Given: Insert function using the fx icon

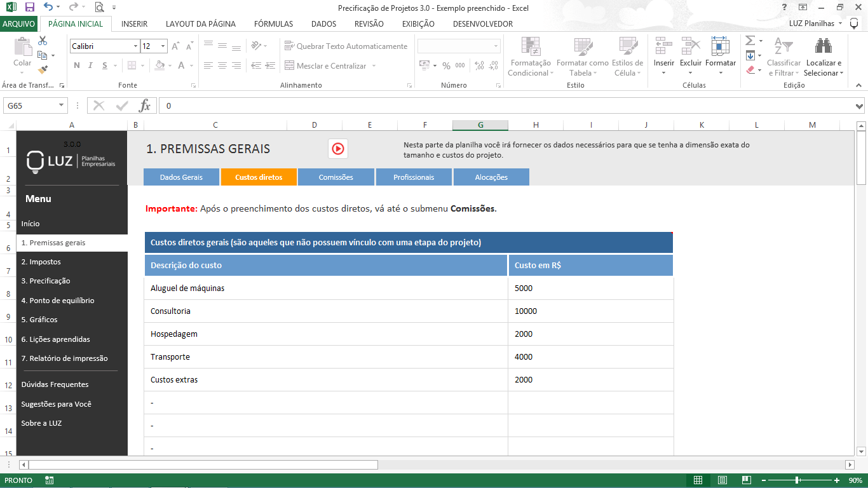Looking at the screenshot, I should tap(145, 105).
